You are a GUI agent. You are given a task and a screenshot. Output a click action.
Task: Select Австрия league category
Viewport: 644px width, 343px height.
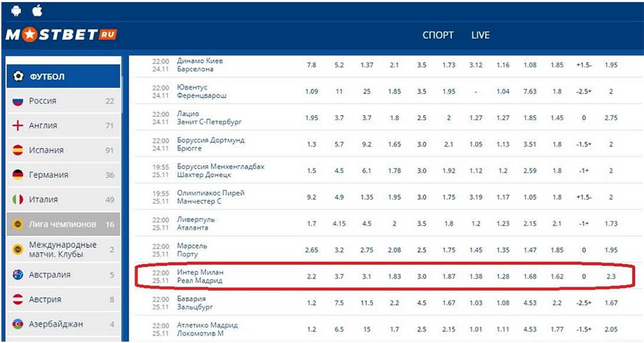click(45, 299)
